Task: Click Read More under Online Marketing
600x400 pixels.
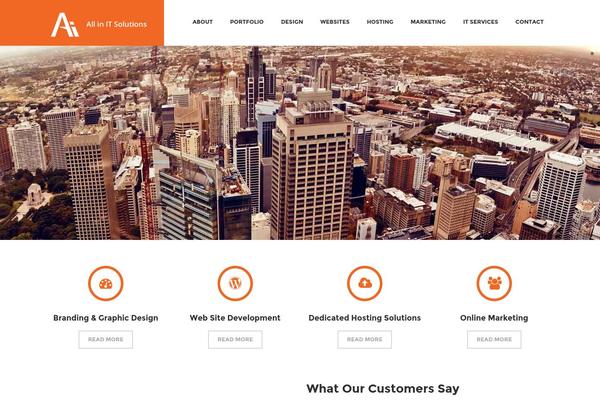Action: point(494,340)
